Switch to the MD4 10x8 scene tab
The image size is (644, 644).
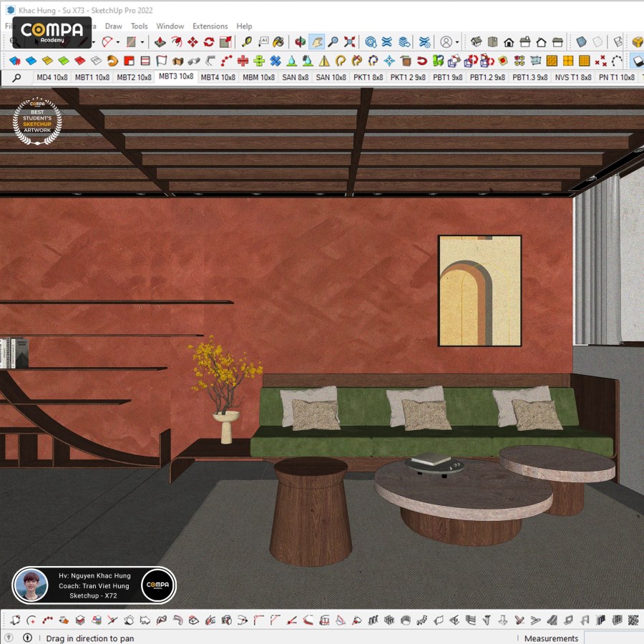pyautogui.click(x=52, y=77)
